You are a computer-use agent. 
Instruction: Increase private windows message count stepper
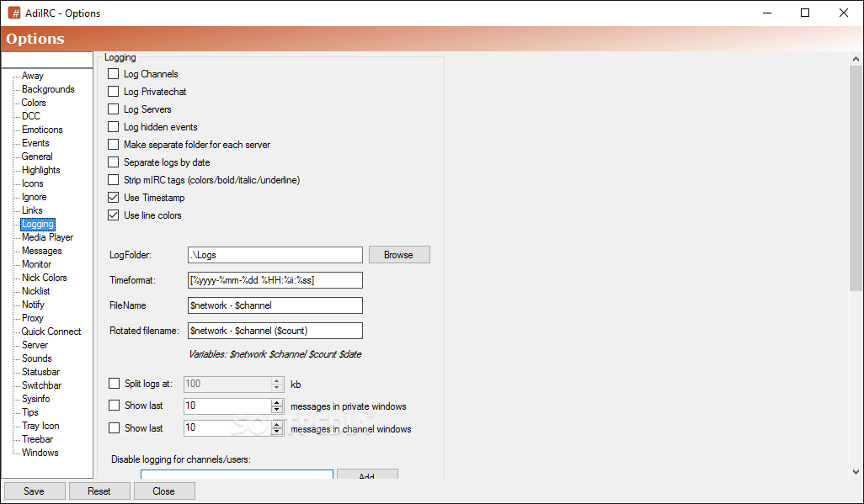tap(277, 403)
